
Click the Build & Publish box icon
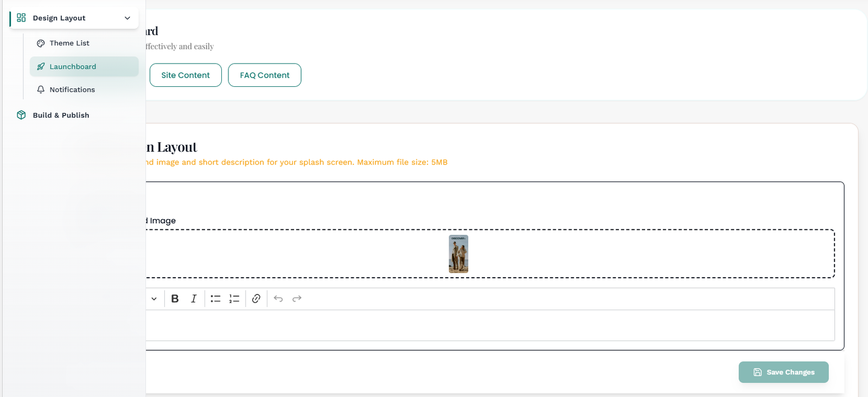pyautogui.click(x=21, y=115)
